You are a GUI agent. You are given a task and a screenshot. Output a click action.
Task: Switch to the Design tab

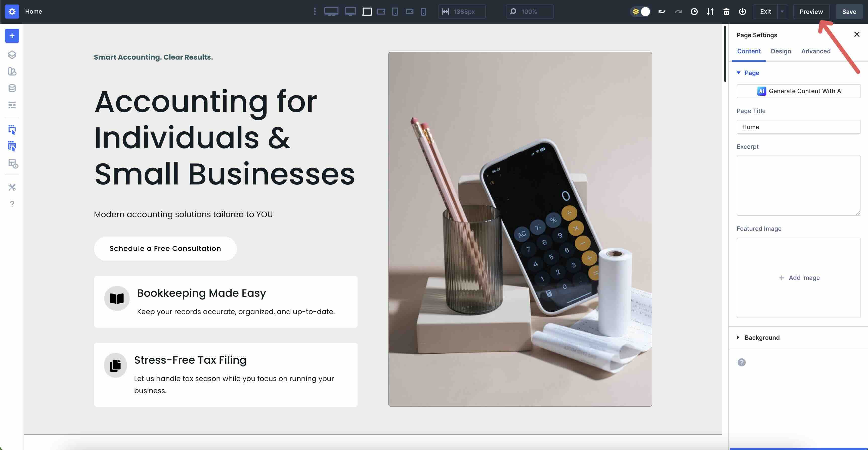[x=781, y=51]
